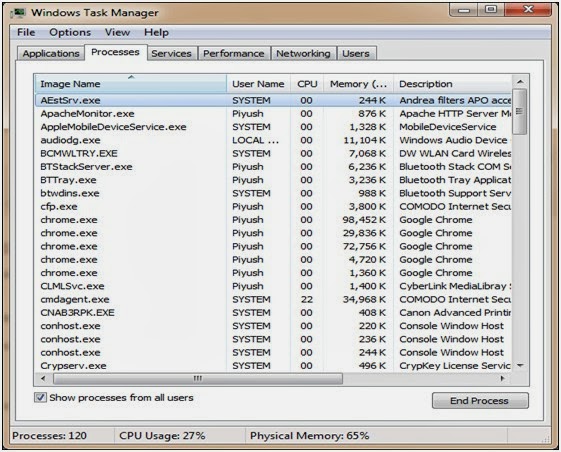Open the Help menu

point(156,32)
